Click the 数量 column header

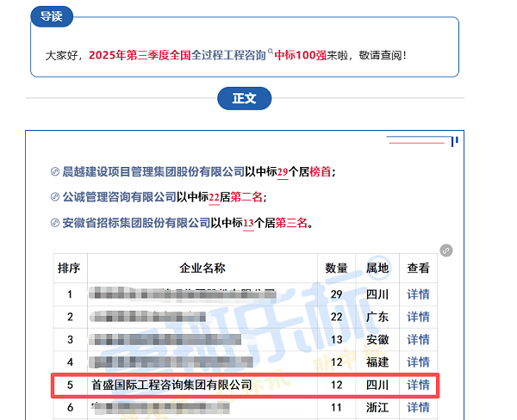[x=336, y=269]
